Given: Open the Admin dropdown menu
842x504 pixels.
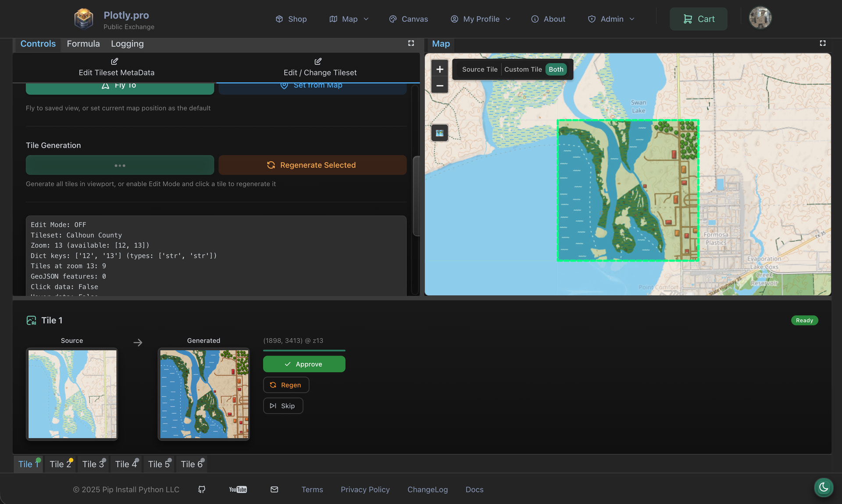Looking at the screenshot, I should point(611,19).
